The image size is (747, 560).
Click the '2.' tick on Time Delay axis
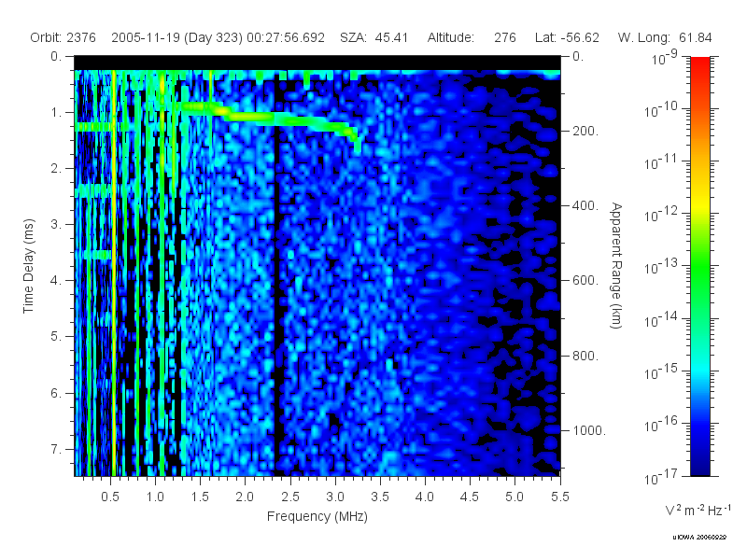[56, 169]
